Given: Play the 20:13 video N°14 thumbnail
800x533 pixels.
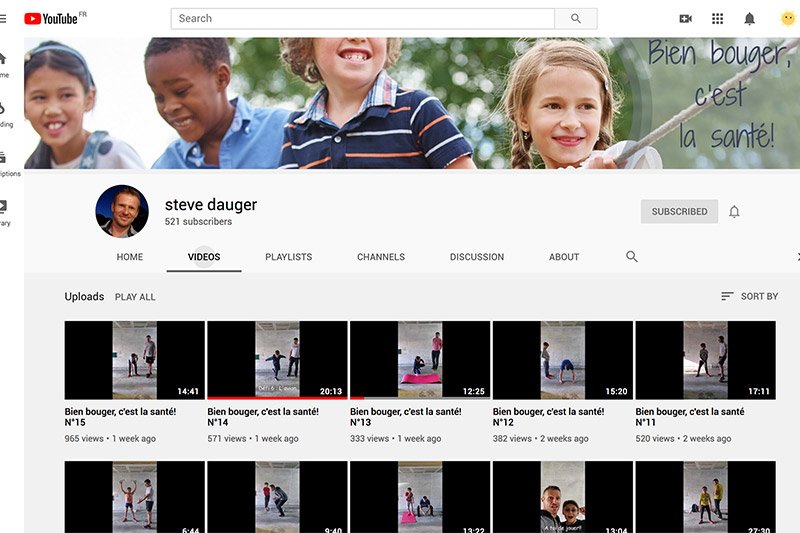Looking at the screenshot, I should [x=277, y=360].
